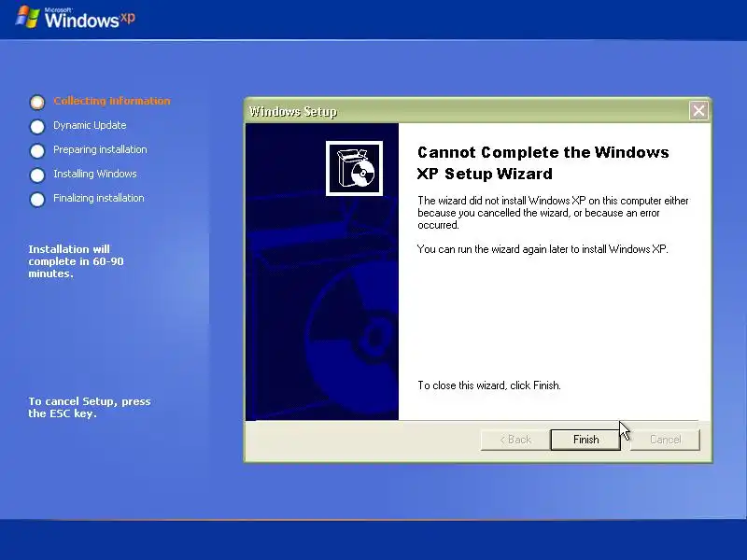
Task: Click the "Preparing installation" label
Action: point(100,149)
